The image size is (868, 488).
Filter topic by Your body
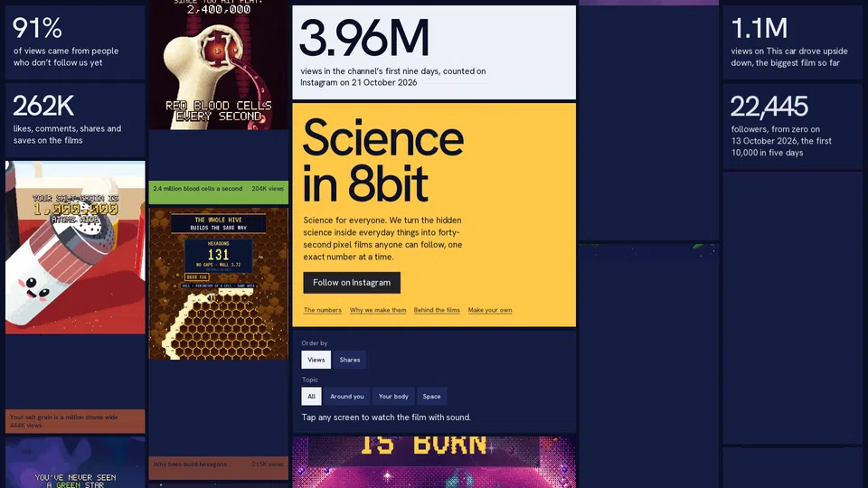click(393, 396)
